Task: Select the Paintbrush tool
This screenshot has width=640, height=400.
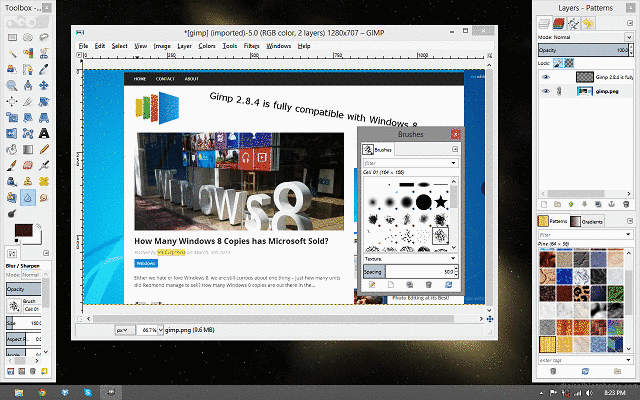Action: pos(12,165)
